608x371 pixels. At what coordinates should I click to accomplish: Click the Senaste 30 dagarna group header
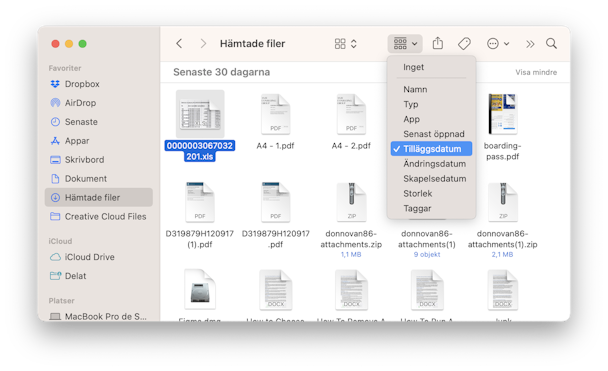pyautogui.click(x=221, y=72)
